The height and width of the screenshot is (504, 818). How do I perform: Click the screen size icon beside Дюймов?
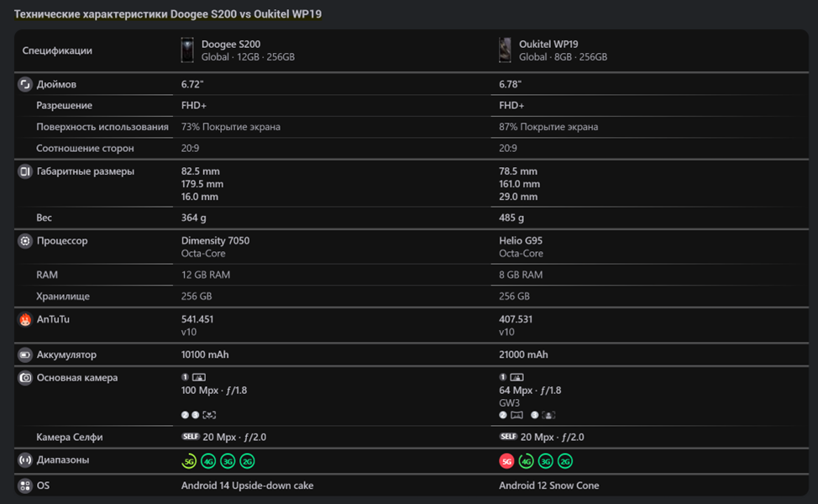coord(25,85)
